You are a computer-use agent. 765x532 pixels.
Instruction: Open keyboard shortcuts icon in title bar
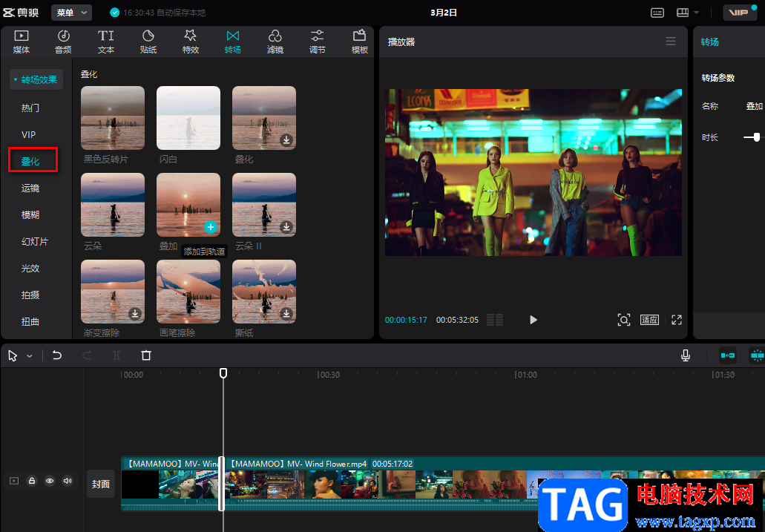[657, 13]
